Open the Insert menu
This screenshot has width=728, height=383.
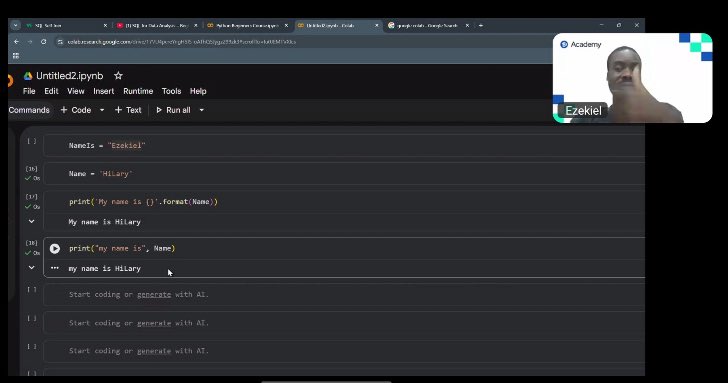104,91
